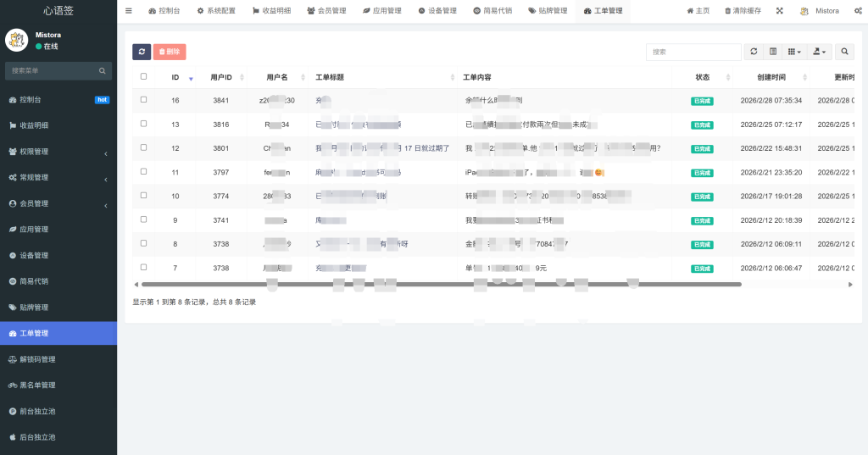Sort table by 创建时间 column
Viewport: 868px width, 455px height.
click(771, 77)
